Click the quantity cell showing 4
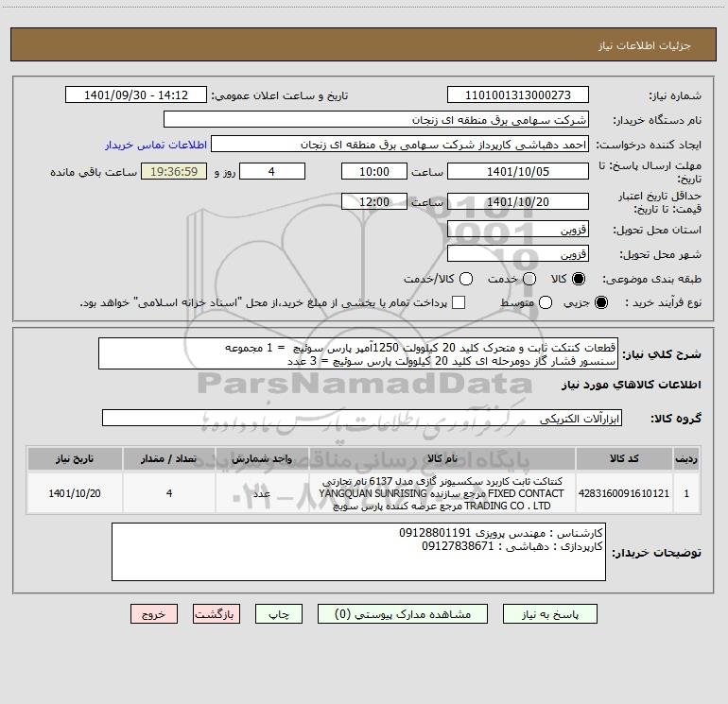 (x=169, y=493)
